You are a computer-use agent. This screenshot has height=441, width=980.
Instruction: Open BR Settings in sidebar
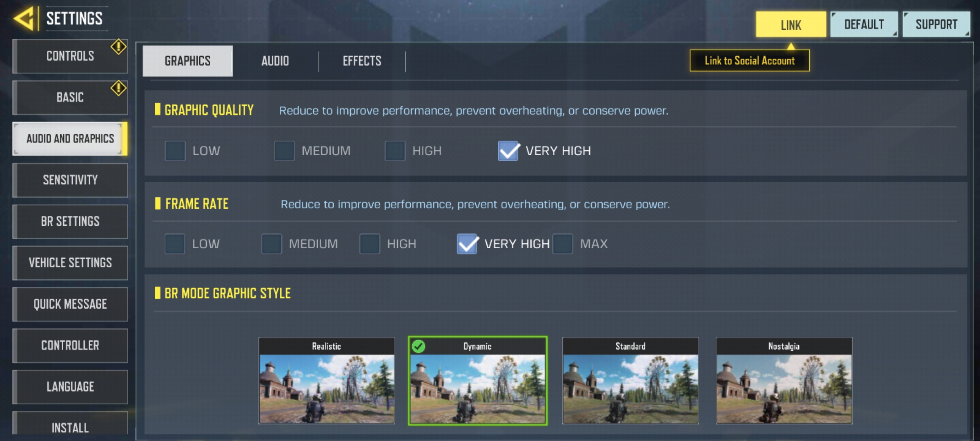pos(70,221)
